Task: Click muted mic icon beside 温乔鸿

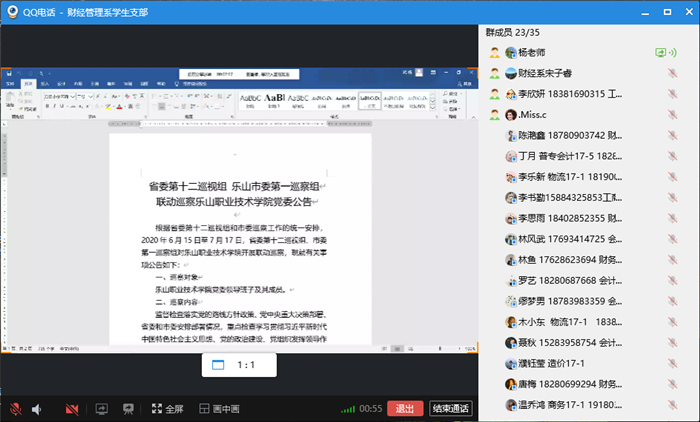Action: point(672,405)
